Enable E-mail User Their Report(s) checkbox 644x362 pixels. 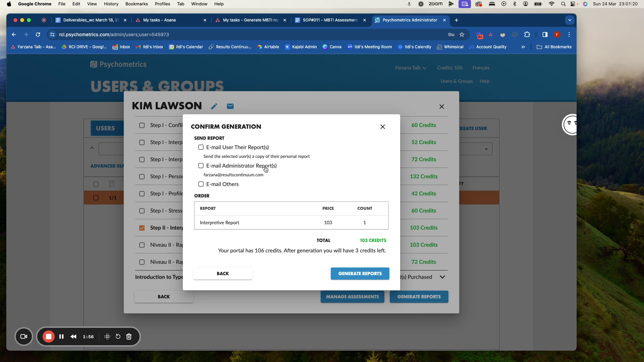point(201,147)
